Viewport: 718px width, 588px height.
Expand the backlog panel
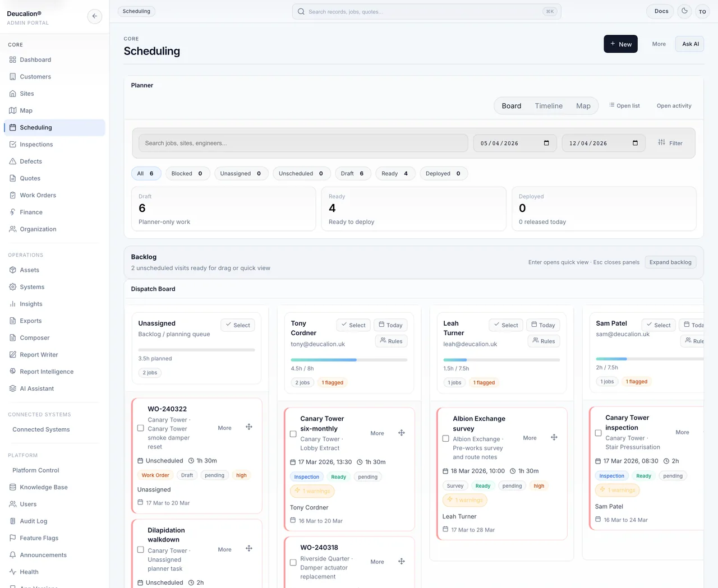click(670, 262)
